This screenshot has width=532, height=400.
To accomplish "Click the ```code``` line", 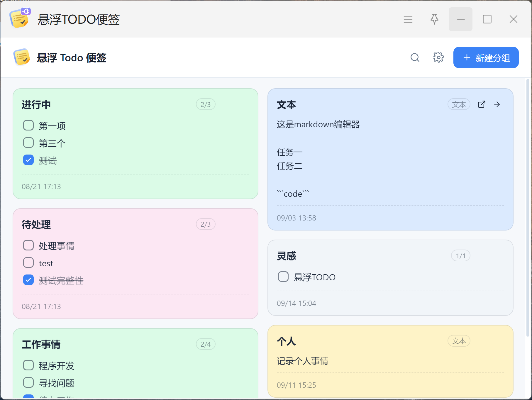I will click(293, 194).
